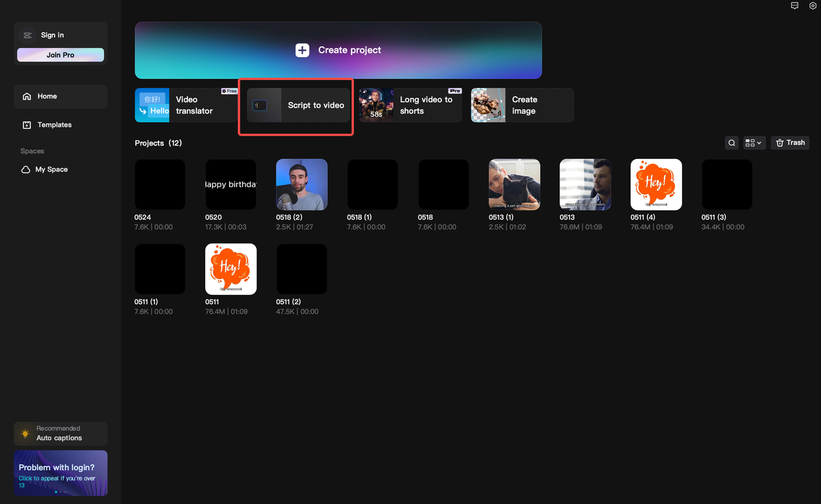
Task: Click the 0520 project name label
Action: [214, 217]
